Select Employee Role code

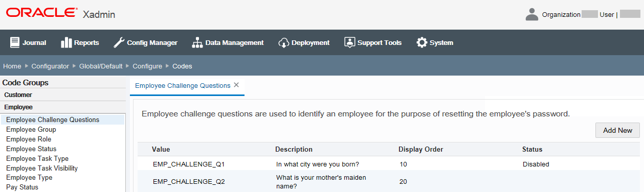pos(29,139)
